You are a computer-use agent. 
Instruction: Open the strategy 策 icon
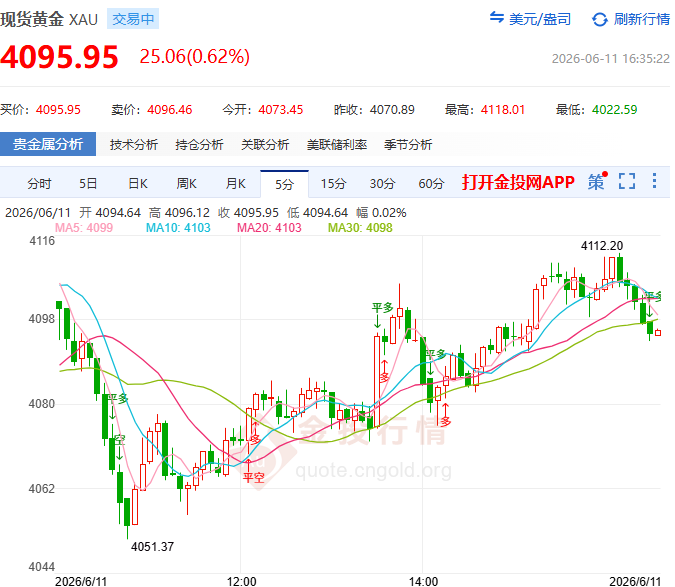(x=597, y=182)
